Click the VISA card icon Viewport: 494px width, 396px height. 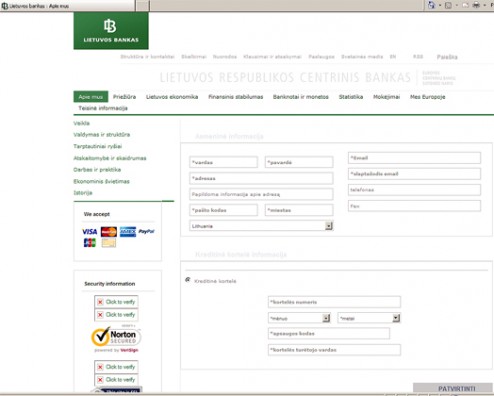click(x=90, y=232)
